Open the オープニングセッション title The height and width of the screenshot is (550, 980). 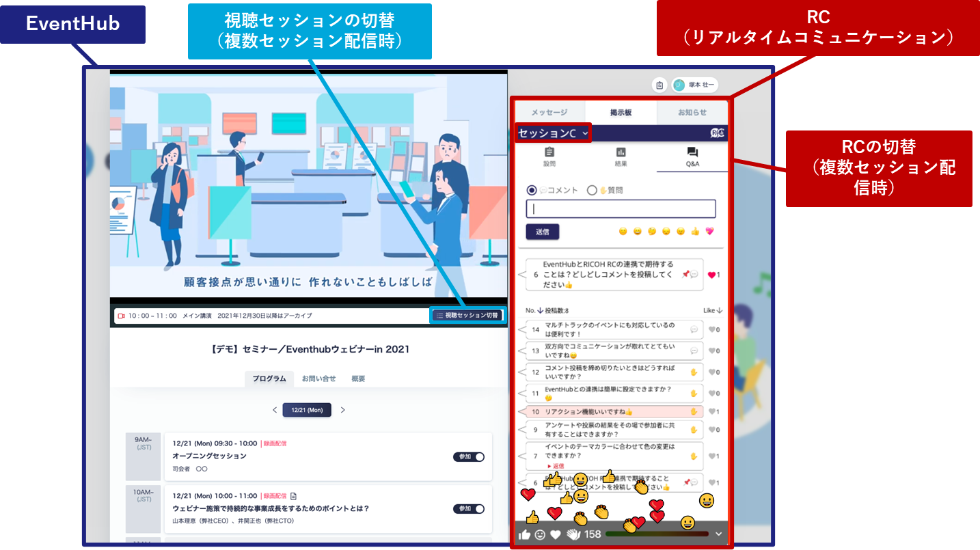tap(210, 456)
